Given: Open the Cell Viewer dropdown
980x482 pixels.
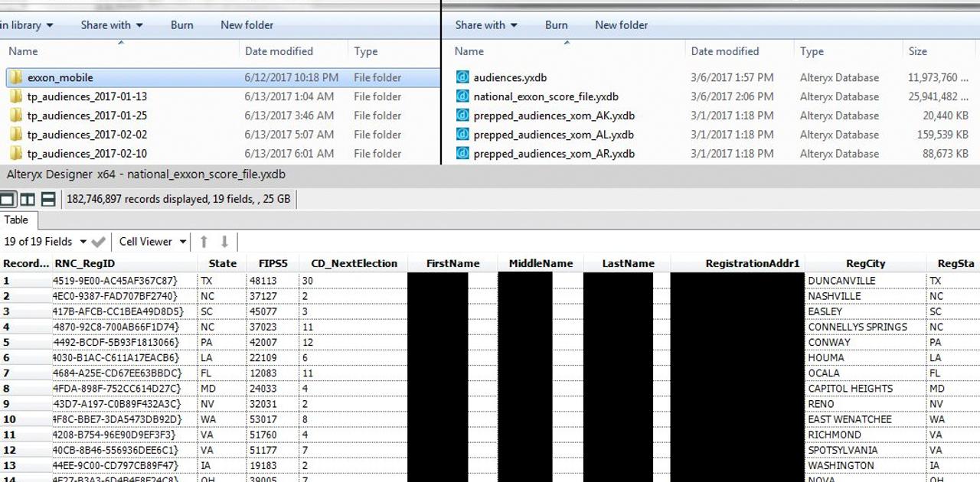Looking at the screenshot, I should pos(153,242).
